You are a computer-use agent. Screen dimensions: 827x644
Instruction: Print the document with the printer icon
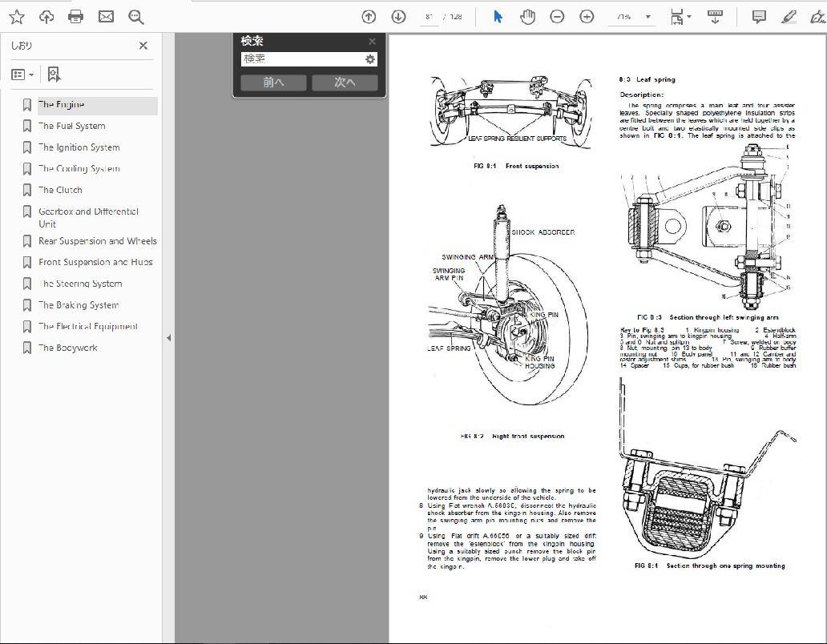[76, 17]
